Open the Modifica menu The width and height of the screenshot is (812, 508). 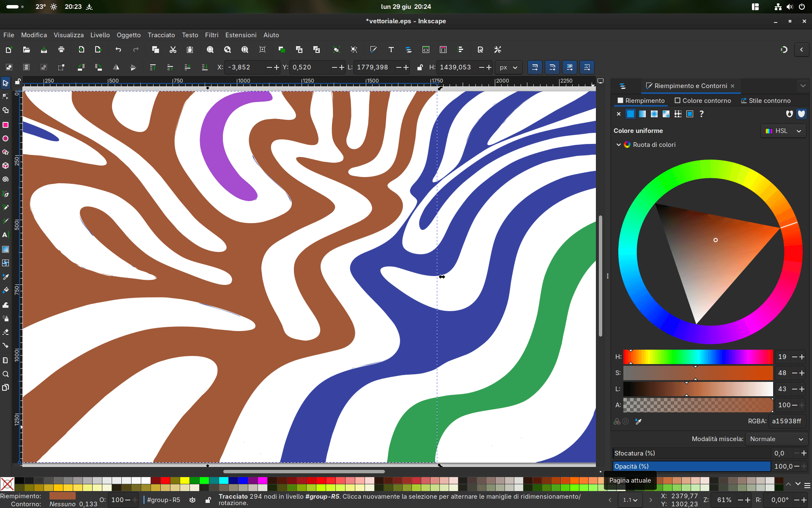click(34, 35)
